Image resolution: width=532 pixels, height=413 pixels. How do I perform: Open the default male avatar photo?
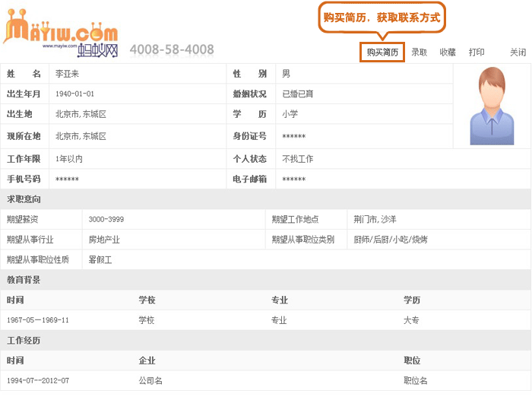492,106
